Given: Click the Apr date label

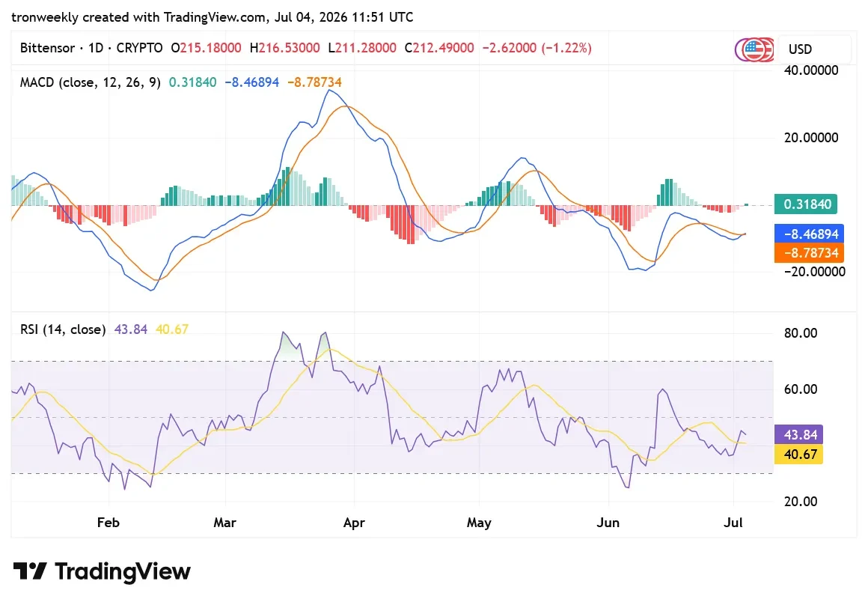Looking at the screenshot, I should click(354, 523).
